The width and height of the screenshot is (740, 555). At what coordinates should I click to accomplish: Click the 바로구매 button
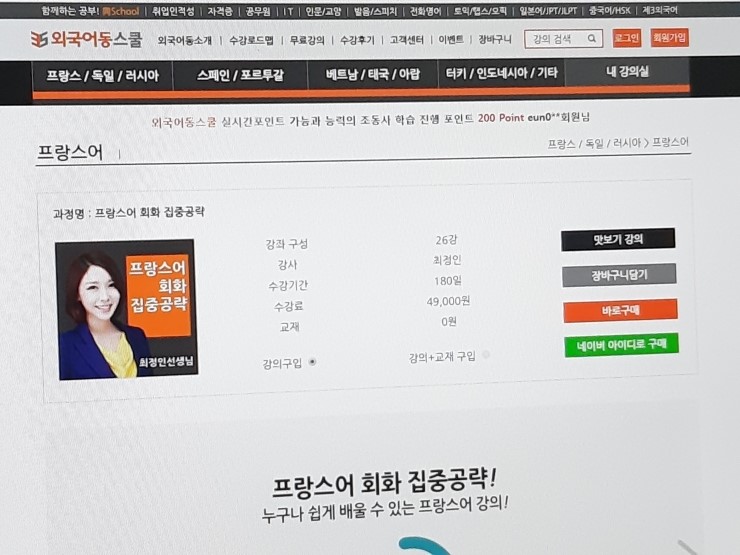621,311
